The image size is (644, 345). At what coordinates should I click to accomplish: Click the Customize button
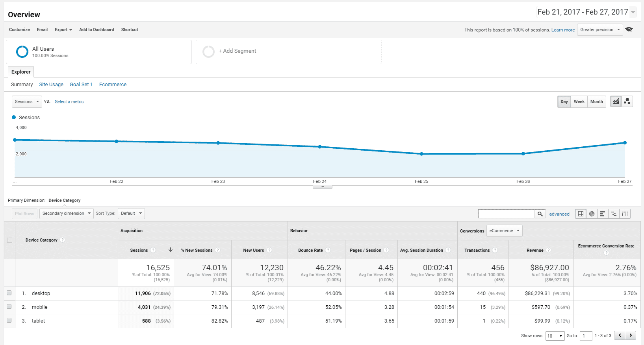19,30
